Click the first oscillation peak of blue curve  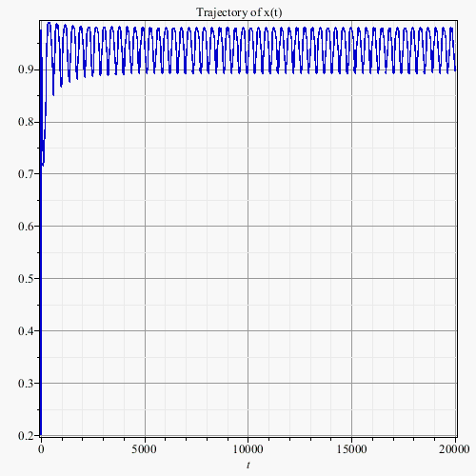49,23
